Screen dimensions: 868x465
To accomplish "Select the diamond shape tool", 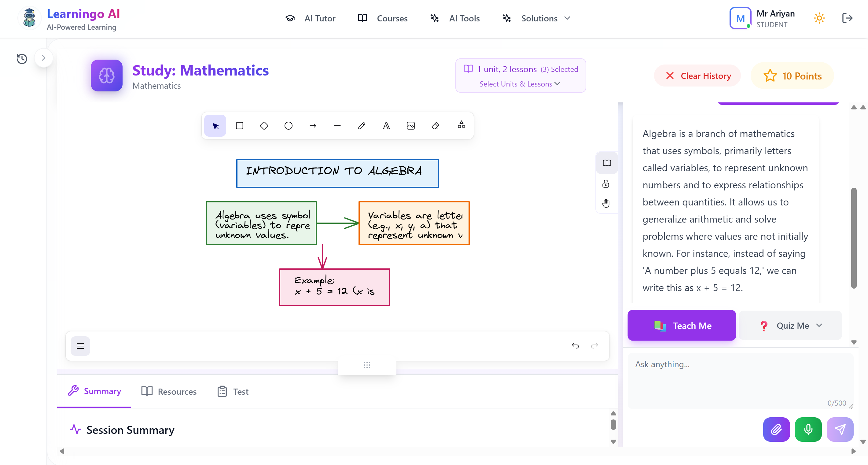I will (x=264, y=126).
